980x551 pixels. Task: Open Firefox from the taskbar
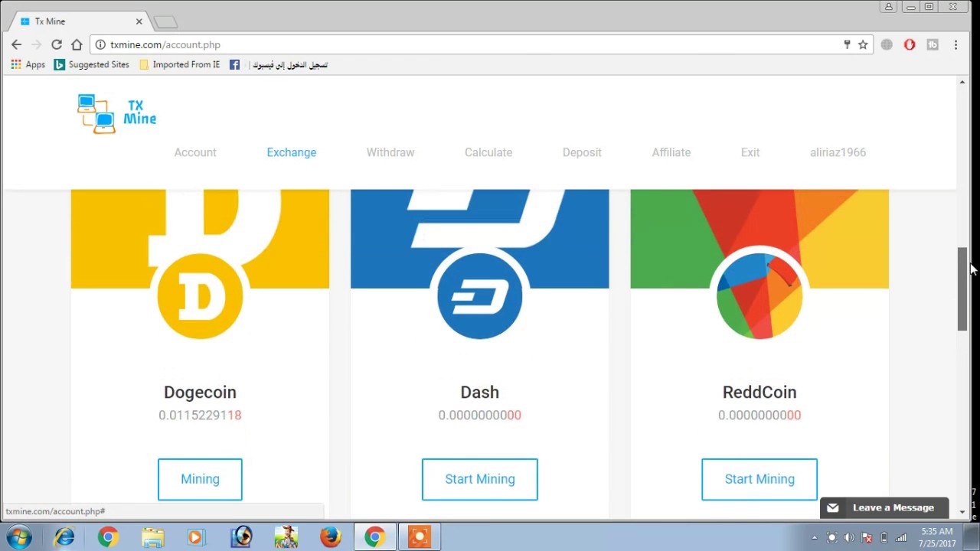[x=330, y=537]
